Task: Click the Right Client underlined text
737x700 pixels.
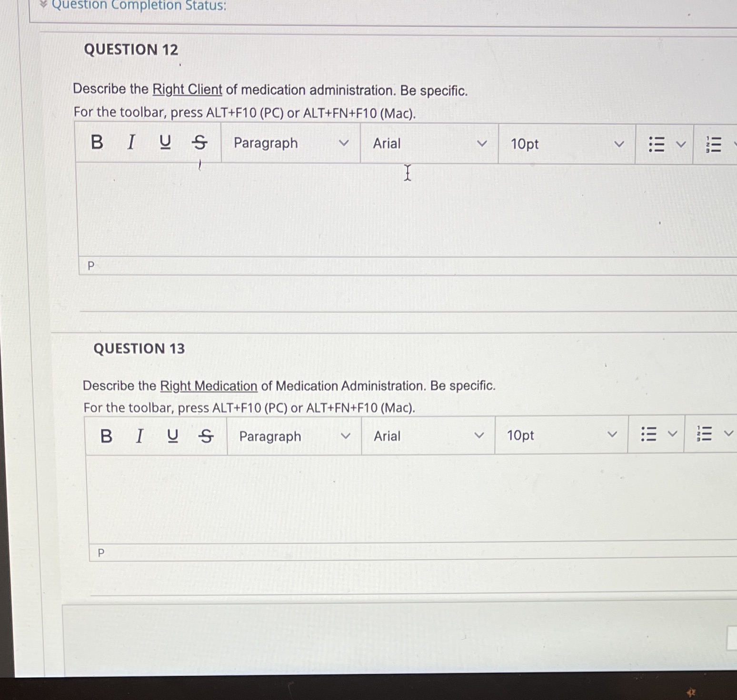Action: point(187,89)
